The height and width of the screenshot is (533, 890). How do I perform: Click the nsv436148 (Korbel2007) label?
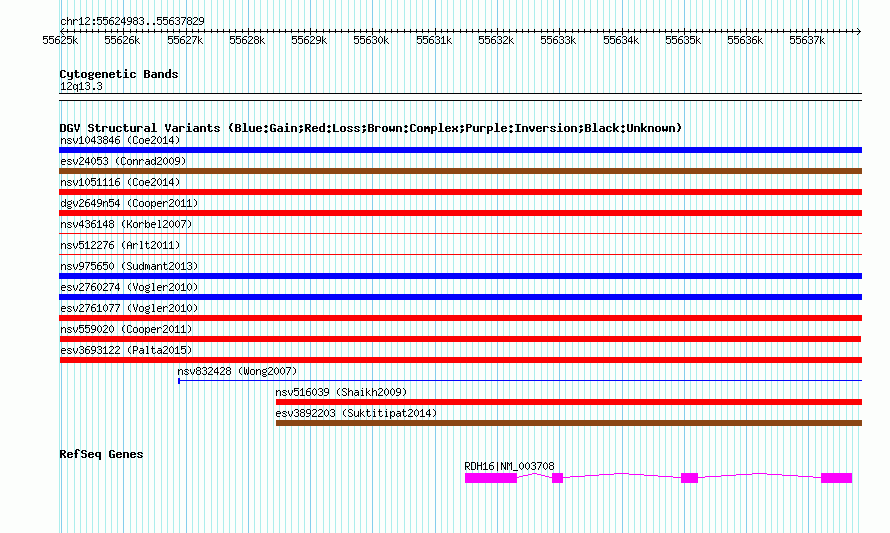(126, 224)
